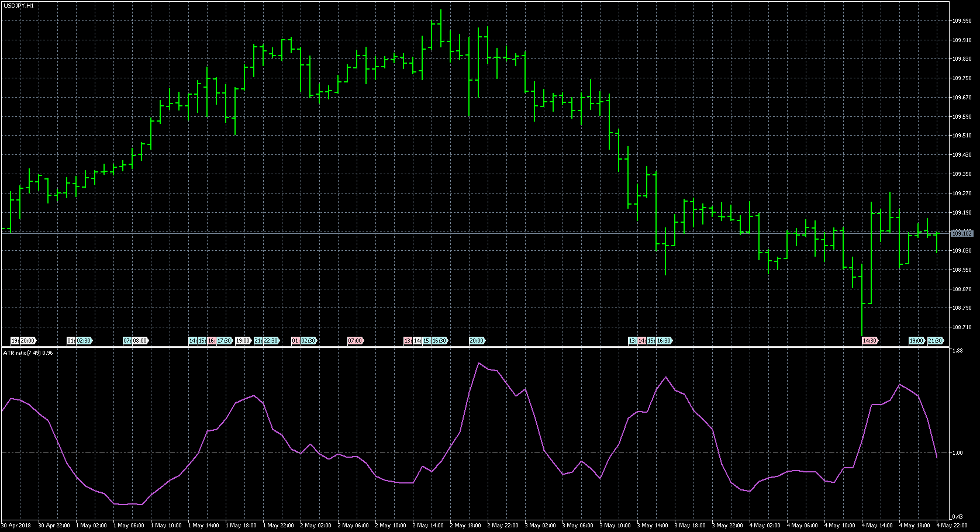The height and width of the screenshot is (532, 980).
Task: Click the pink 07:00 news event marker
Action: click(355, 341)
